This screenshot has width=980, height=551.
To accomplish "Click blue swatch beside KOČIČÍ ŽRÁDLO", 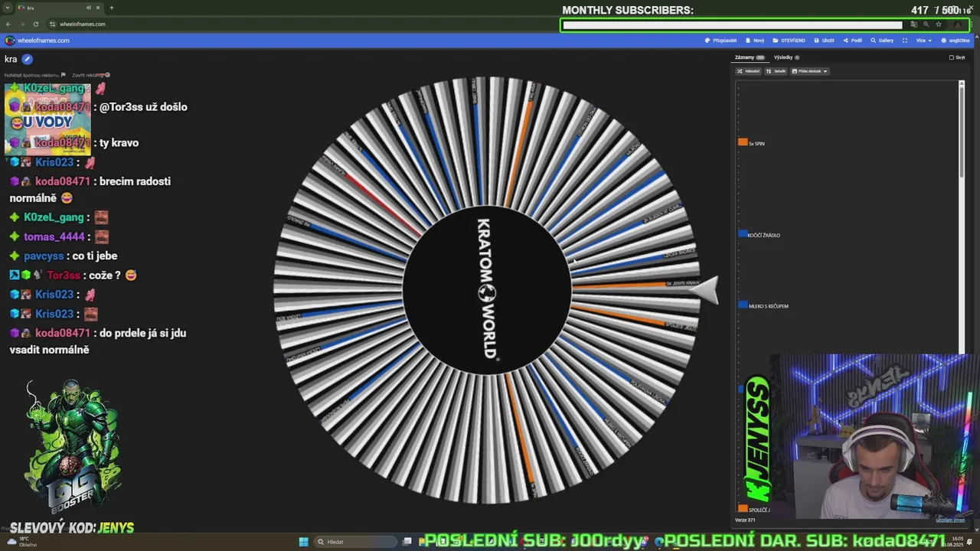I will (743, 233).
